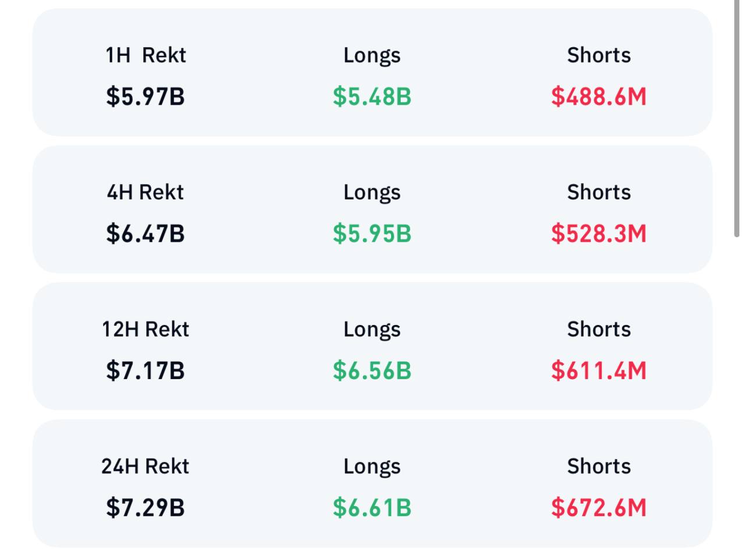Viewport: 745px width, 560px height.
Task: Click the 4H Longs value $5.95B
Action: pos(372,234)
